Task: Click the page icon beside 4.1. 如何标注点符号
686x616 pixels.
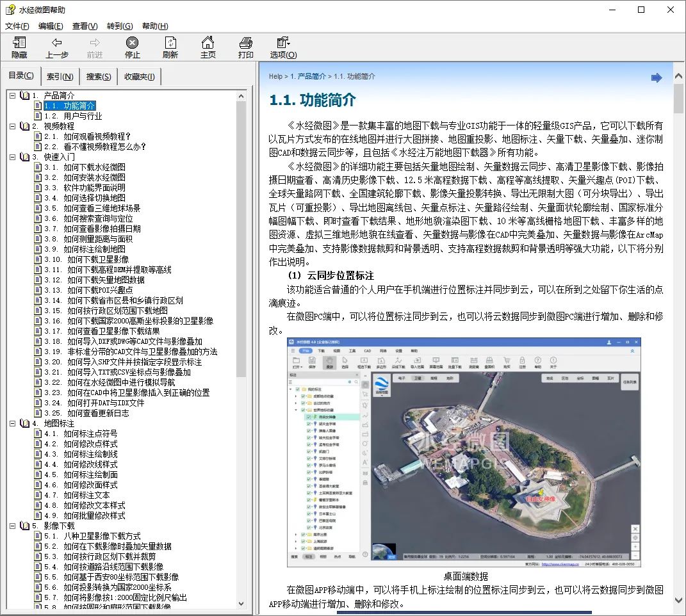Action: coord(38,434)
